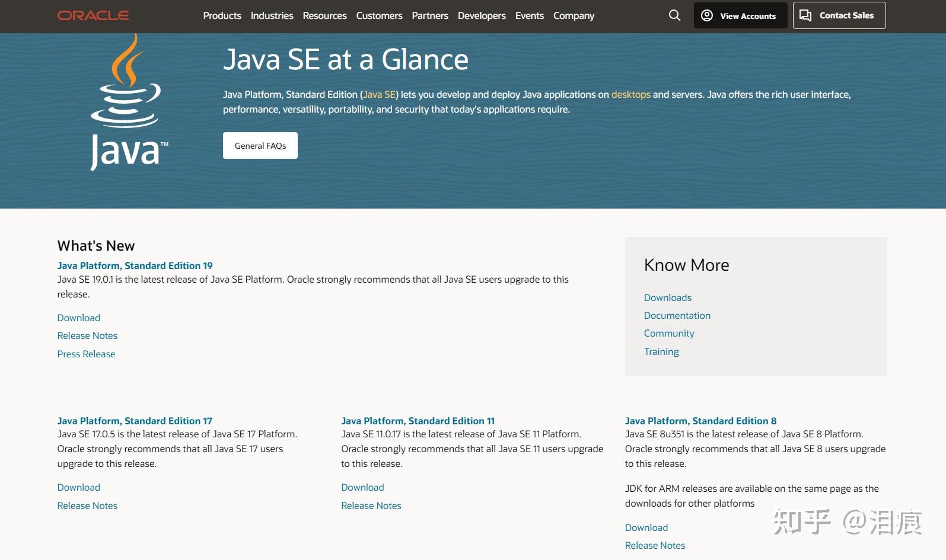Download Java SE 17 release
Viewport: 946px width, 560px height.
78,488
